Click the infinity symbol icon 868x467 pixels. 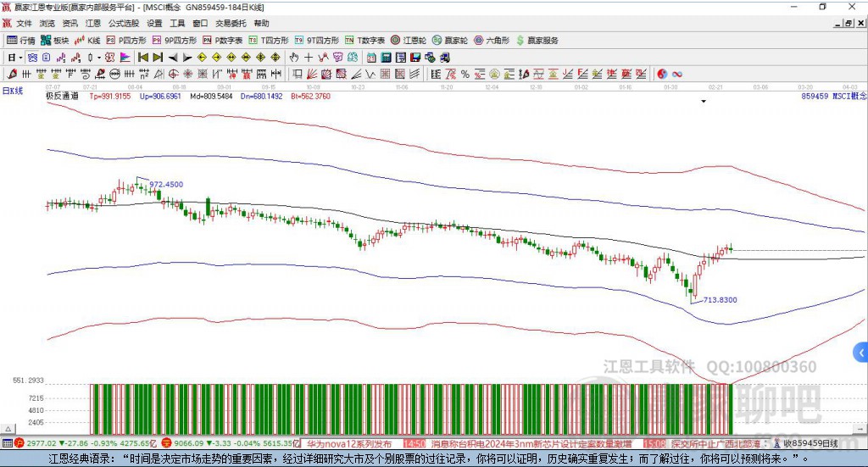[677, 74]
